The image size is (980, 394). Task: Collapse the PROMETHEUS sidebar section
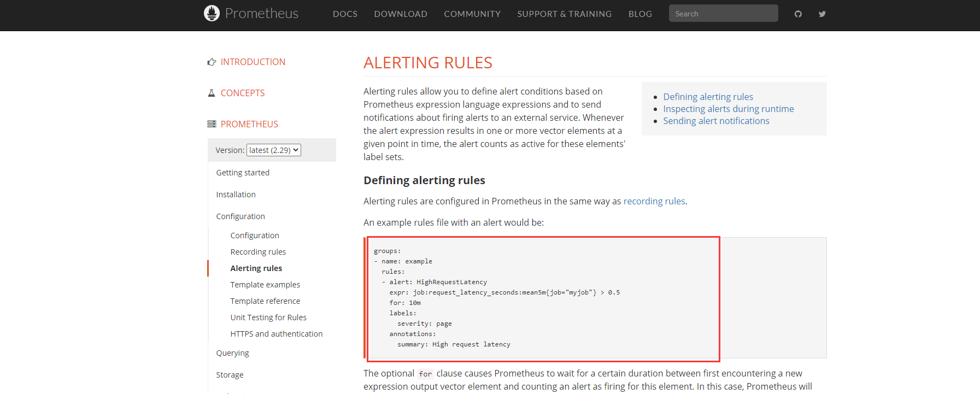(249, 125)
